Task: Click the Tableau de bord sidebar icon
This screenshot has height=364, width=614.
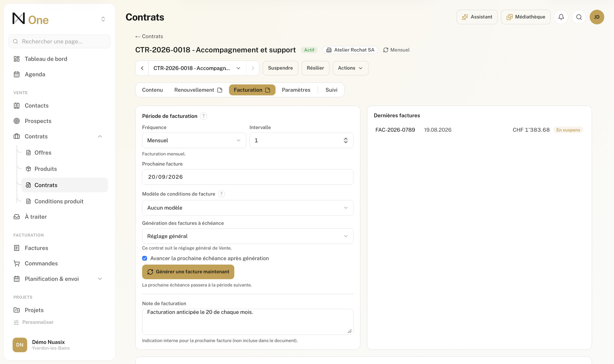Action: tap(17, 59)
